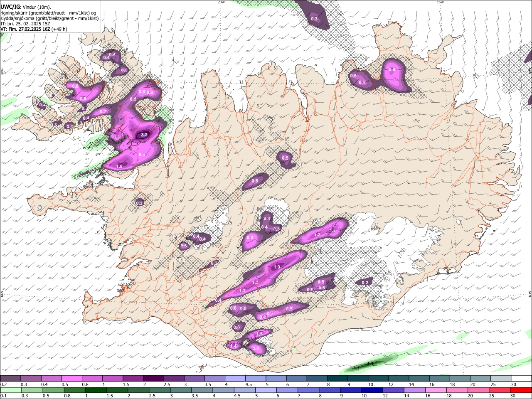Click the 64N latitude label on the right edge
This screenshot has width=532, height=399.
tap(530, 294)
